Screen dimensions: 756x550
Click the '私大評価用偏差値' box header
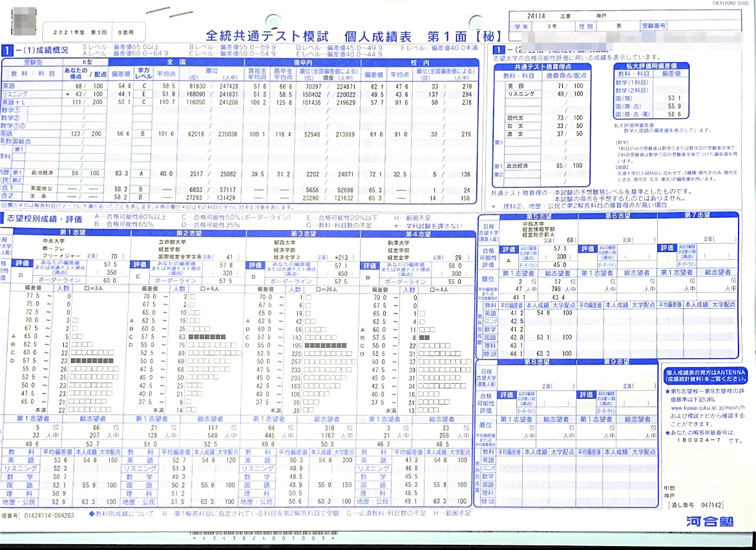(x=651, y=66)
